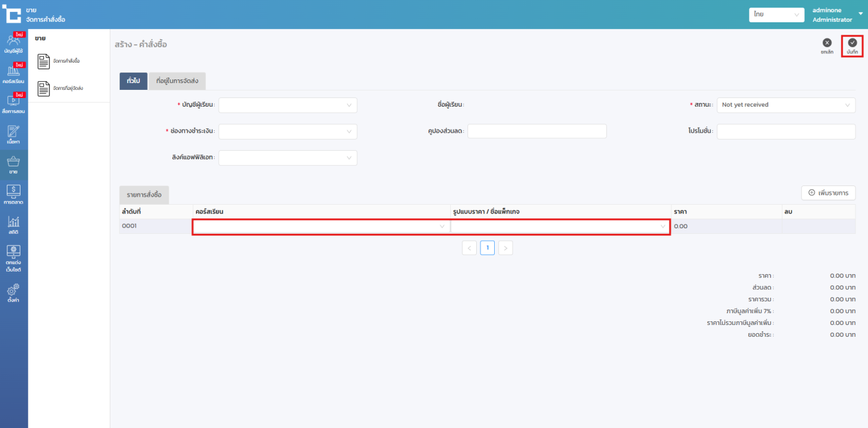Expand the บัญชีผู้เรียน (student account) dropdown

(288, 105)
